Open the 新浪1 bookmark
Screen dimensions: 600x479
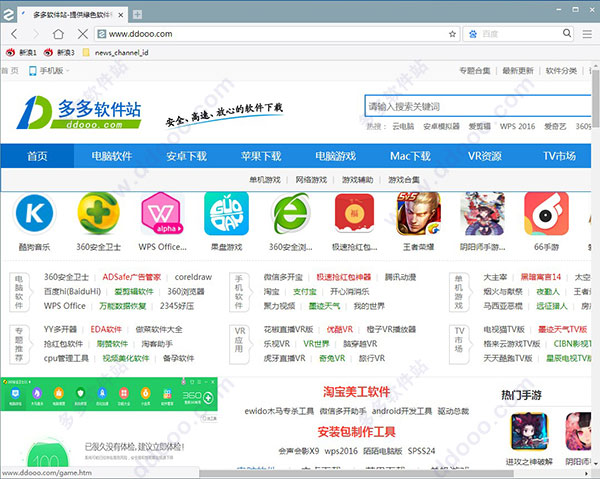[x=22, y=52]
